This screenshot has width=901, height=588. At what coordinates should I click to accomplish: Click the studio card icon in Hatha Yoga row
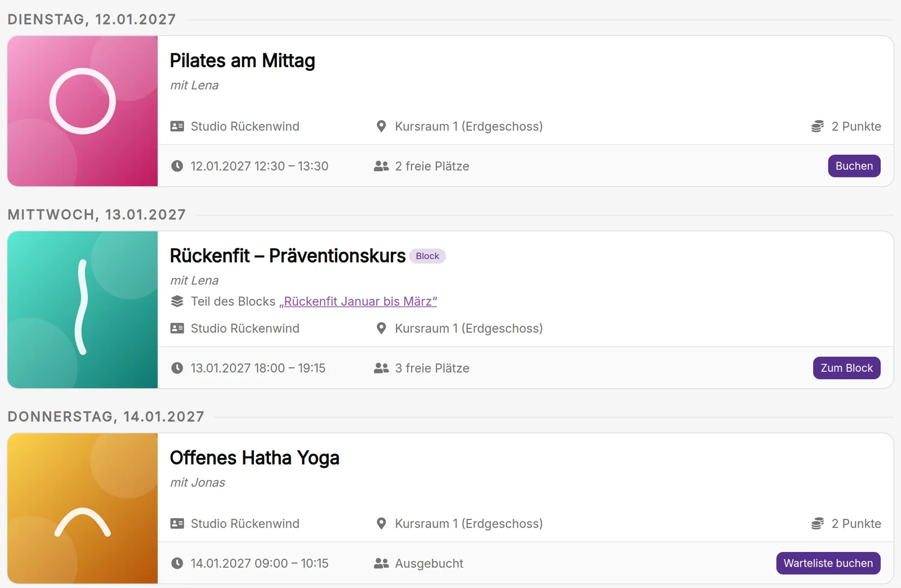coord(177,523)
